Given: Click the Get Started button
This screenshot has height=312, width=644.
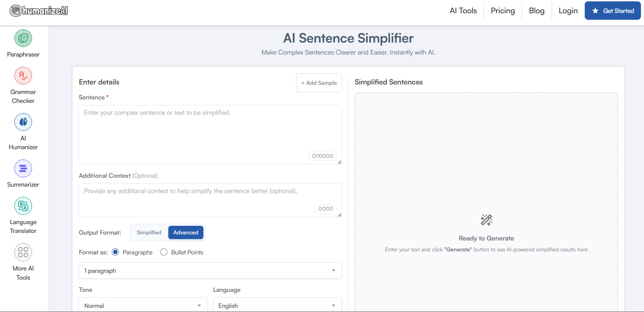Looking at the screenshot, I should pos(613,11).
